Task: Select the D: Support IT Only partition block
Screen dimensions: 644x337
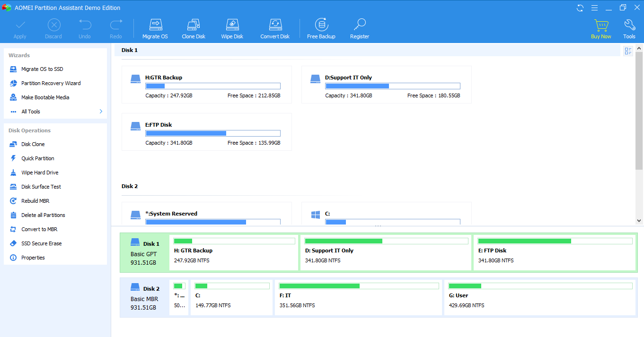Action: (386, 253)
